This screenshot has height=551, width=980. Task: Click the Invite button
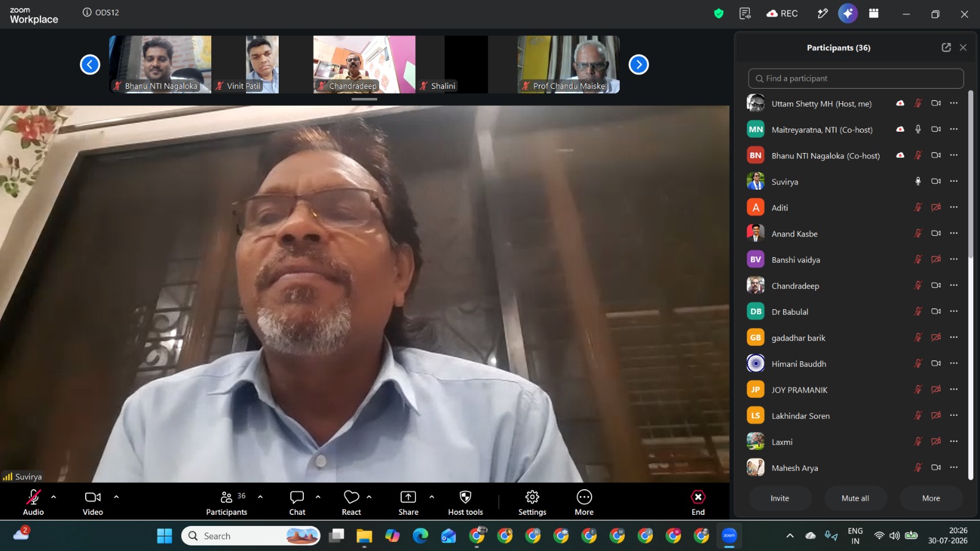(x=780, y=498)
